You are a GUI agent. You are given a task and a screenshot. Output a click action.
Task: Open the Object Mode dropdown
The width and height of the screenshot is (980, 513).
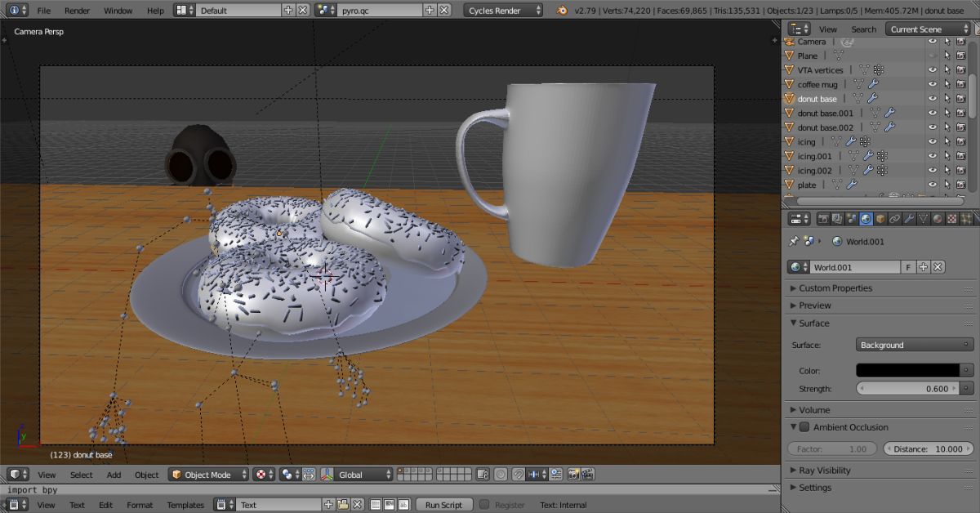click(x=208, y=475)
